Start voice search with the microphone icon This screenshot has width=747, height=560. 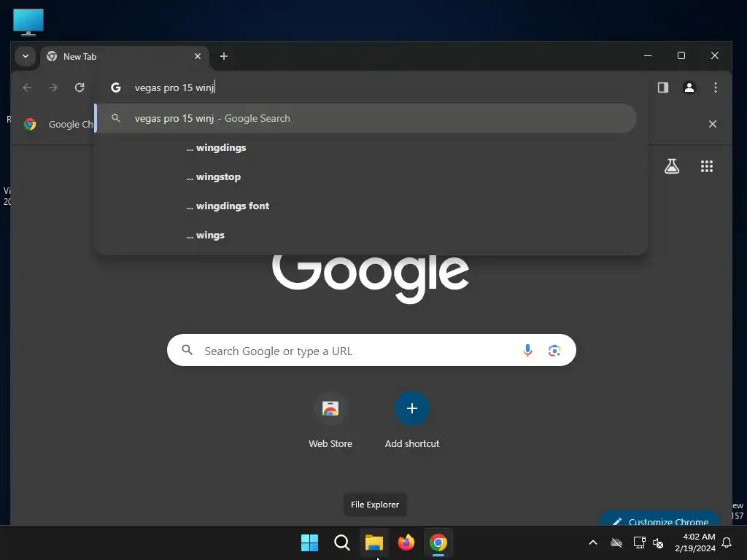tap(527, 351)
